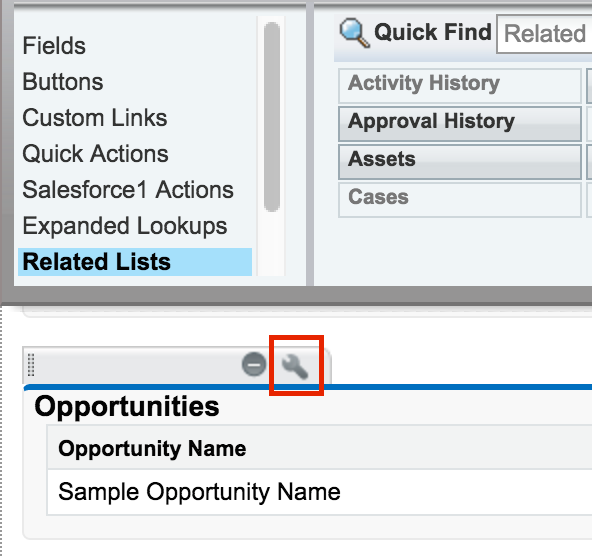Choose Quick Actions category
The height and width of the screenshot is (558, 592).
(x=96, y=154)
